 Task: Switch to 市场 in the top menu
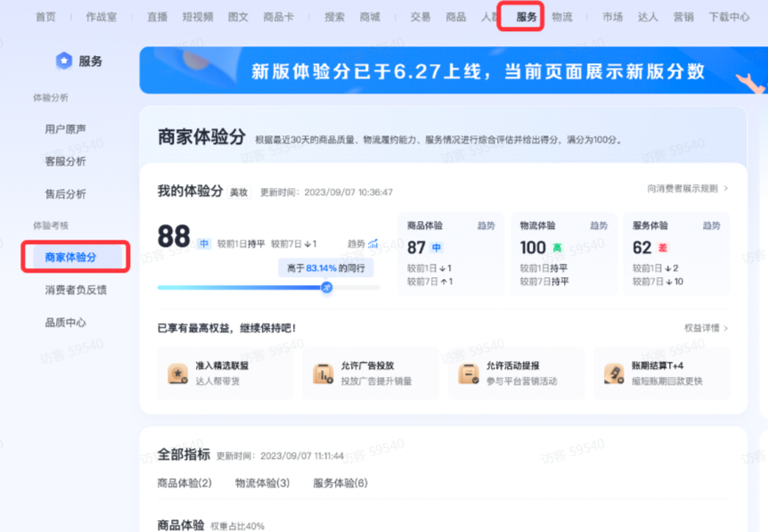coord(613,16)
